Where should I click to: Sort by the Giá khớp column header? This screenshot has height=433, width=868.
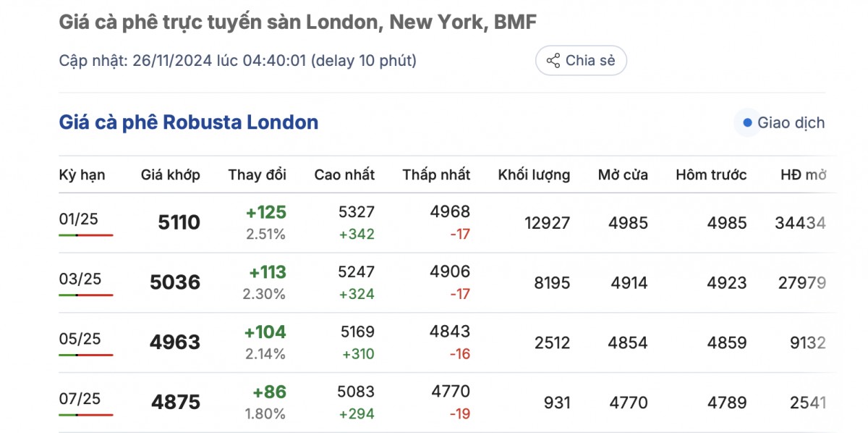coord(170,175)
